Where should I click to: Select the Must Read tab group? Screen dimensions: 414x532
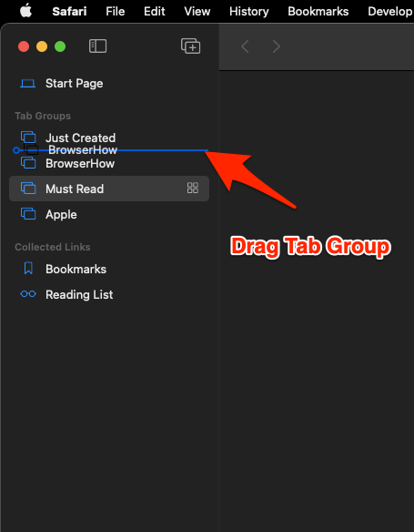(109, 189)
